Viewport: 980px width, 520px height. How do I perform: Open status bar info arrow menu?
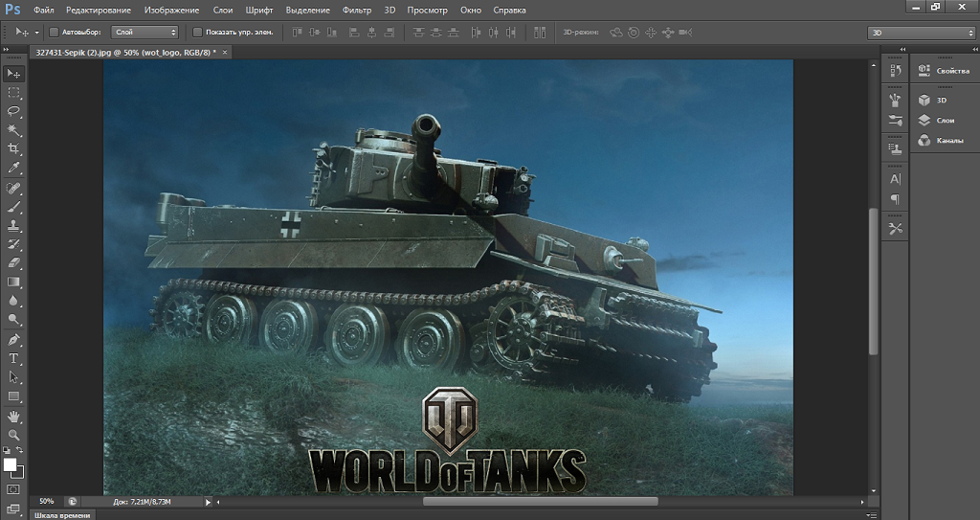208,502
